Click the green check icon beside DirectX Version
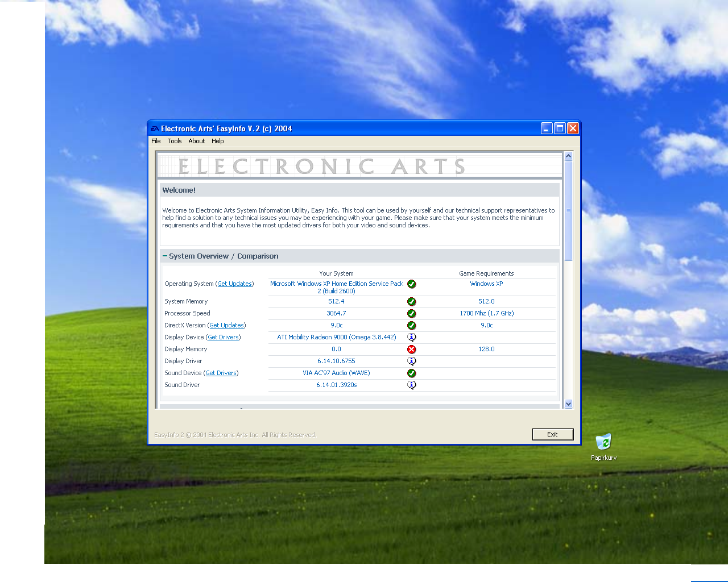Screen dimensions: 728x582 click(412, 326)
